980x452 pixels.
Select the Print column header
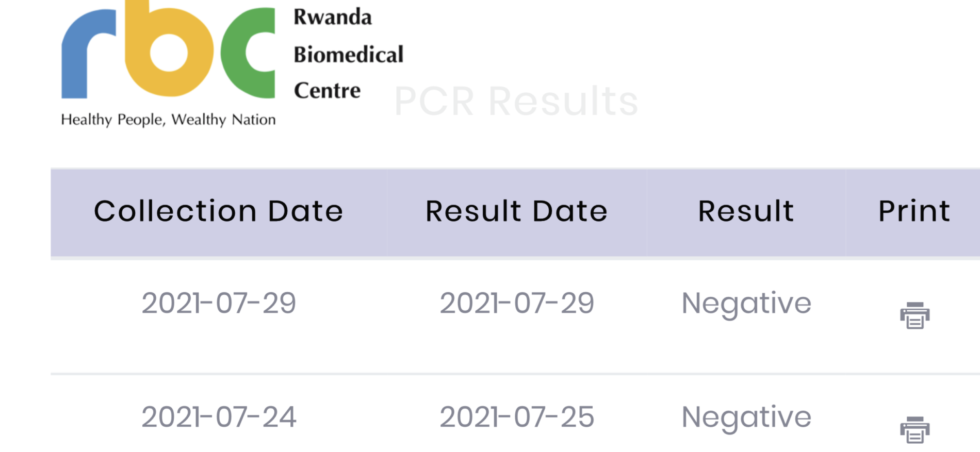914,212
